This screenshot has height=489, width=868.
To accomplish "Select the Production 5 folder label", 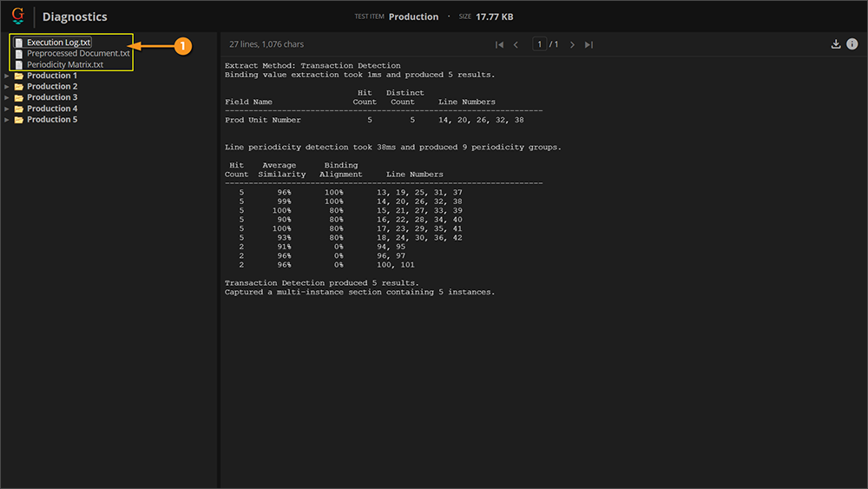I will [x=51, y=120].
